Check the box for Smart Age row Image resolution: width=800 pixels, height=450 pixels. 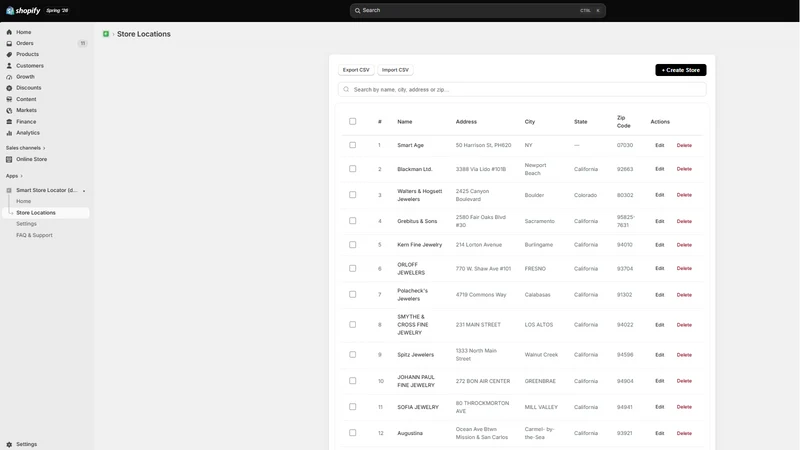coord(353,145)
